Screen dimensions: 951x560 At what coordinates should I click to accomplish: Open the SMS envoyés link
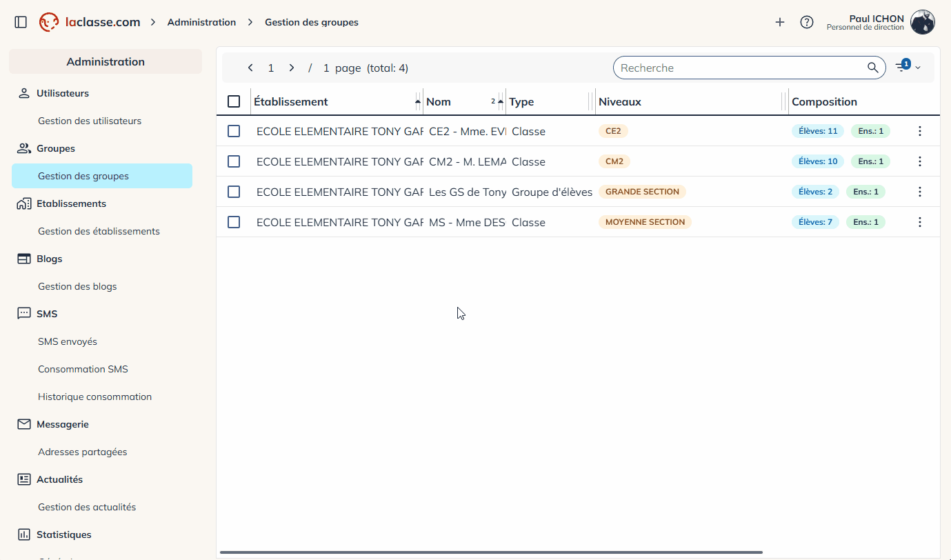coord(68,341)
